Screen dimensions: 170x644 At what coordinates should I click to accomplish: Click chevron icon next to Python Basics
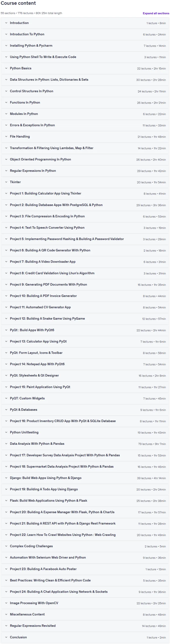tap(6, 68)
